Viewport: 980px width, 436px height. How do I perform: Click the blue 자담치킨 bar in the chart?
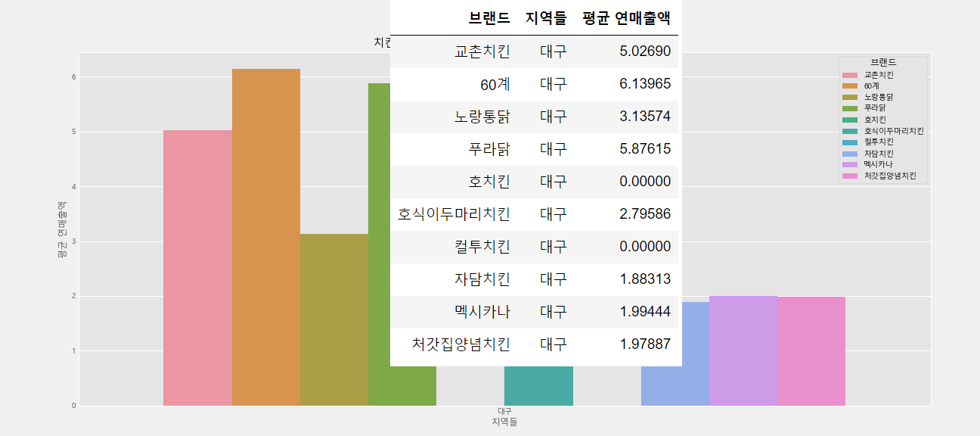click(675, 353)
